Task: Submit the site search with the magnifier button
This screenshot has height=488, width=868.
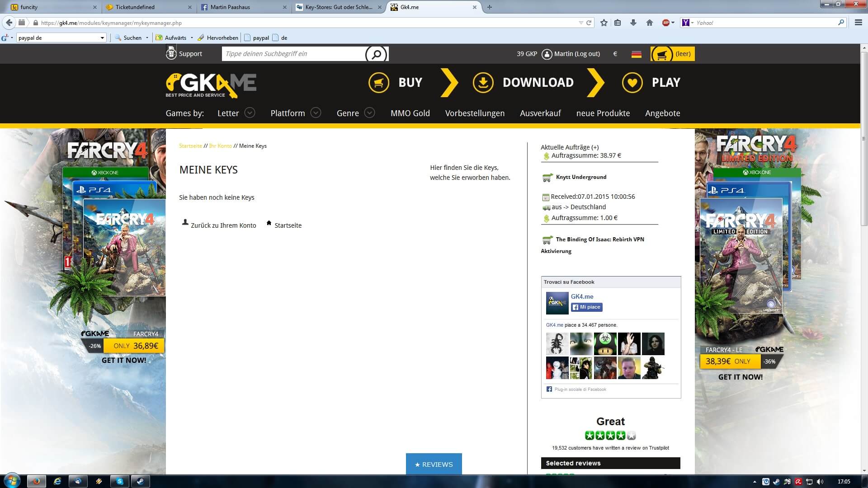Action: click(376, 54)
